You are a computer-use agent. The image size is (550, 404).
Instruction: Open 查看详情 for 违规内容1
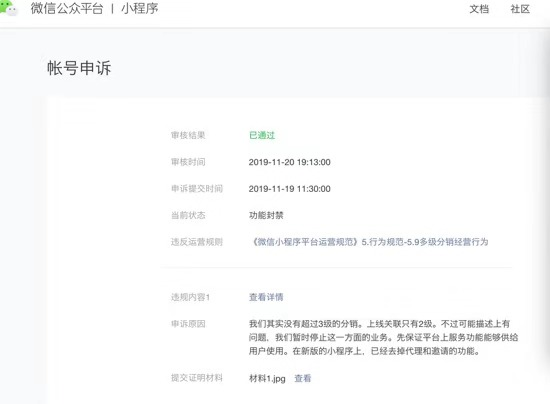266,297
